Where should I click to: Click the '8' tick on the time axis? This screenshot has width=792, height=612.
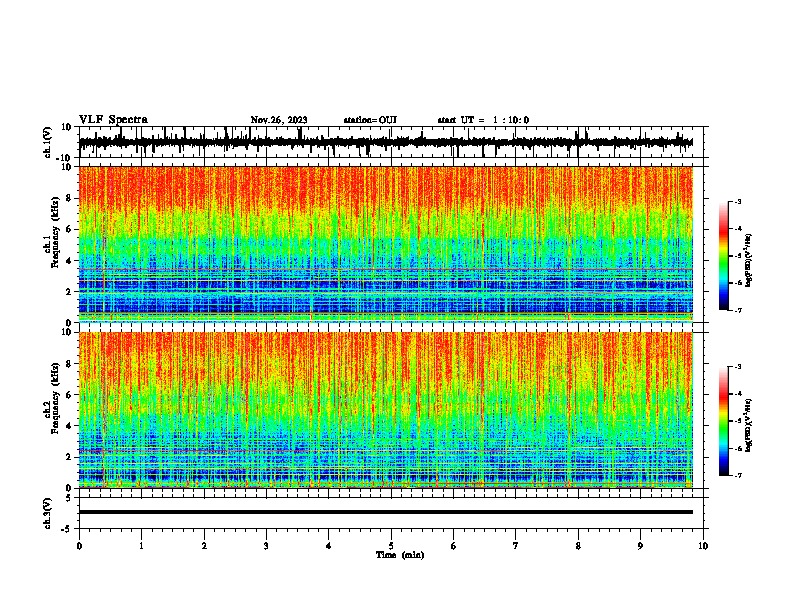(578, 546)
